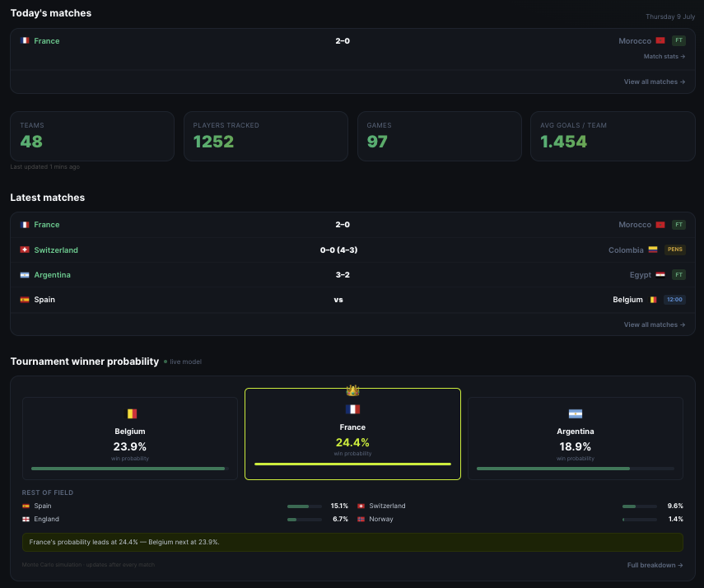This screenshot has height=588, width=704.
Task: Click the vs text in Spain–Belgium row
Action: [338, 300]
